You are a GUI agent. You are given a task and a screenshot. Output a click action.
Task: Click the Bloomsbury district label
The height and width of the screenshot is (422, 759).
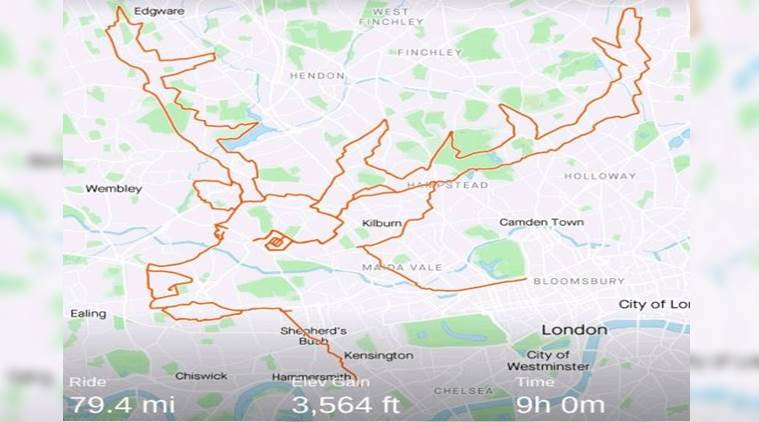(579, 281)
